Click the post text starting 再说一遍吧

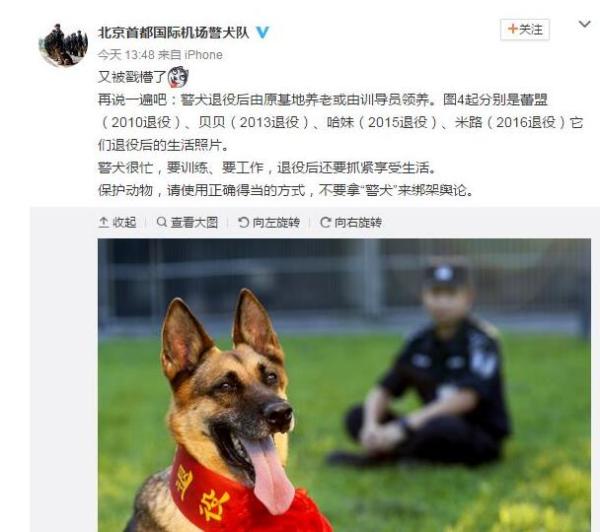click(x=340, y=122)
